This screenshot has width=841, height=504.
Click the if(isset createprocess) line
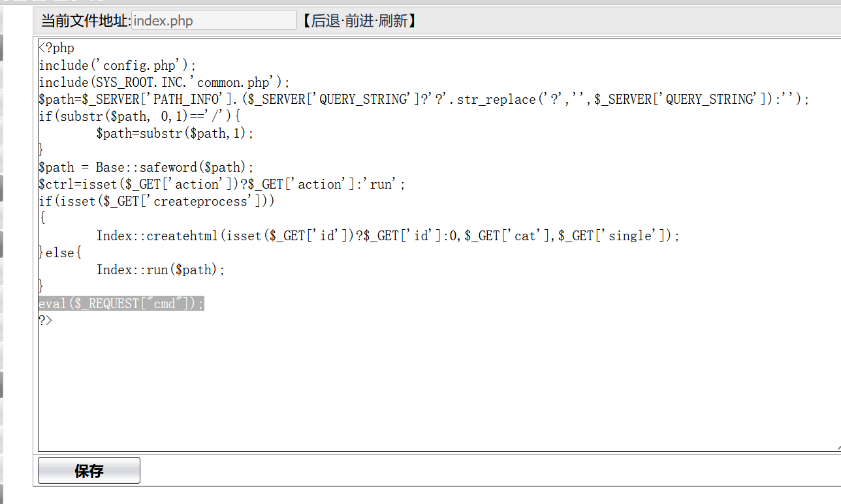[x=157, y=201]
